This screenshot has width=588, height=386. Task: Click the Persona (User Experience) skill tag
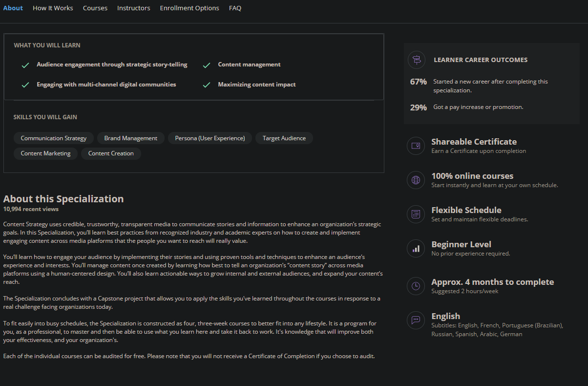210,138
